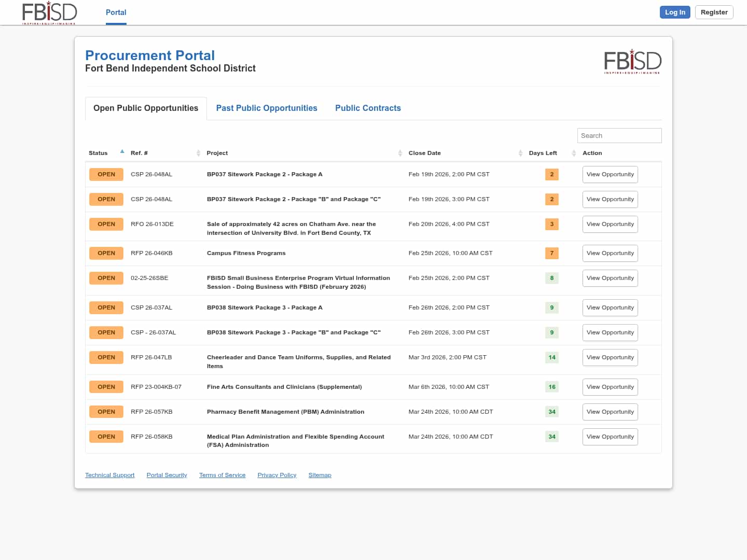The image size is (747, 560).
Task: Open the Technical Support link
Action: pos(109,475)
